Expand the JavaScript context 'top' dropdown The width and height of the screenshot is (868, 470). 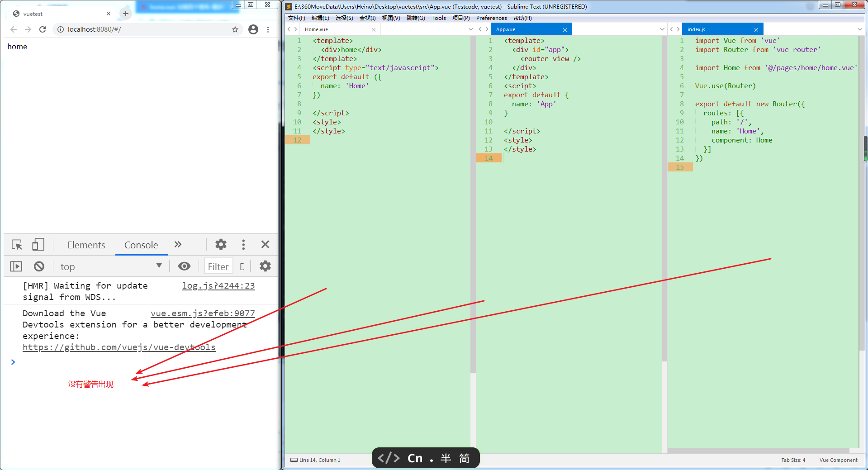[x=111, y=266]
